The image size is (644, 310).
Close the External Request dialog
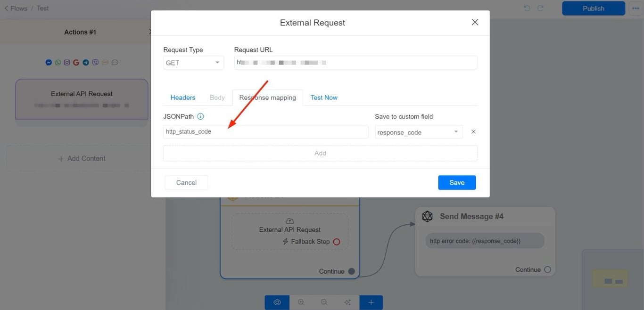coord(475,22)
